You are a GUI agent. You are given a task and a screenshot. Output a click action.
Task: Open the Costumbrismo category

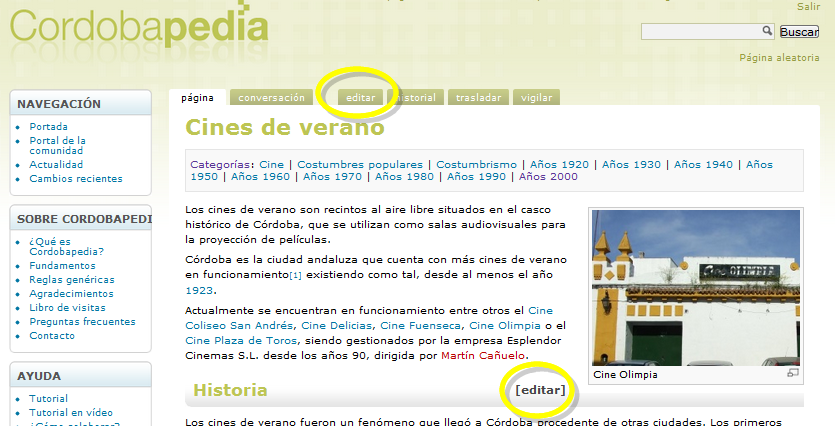click(477, 165)
